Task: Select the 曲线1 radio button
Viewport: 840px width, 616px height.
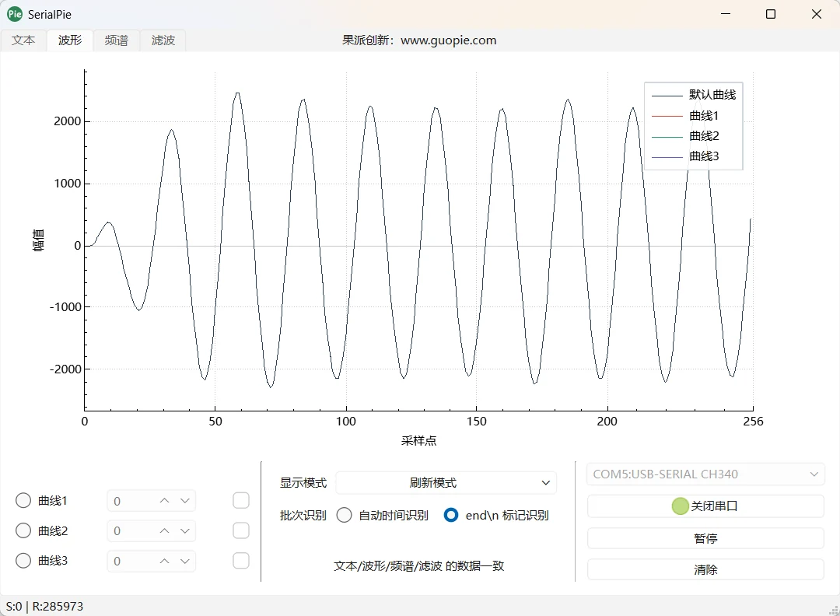Action: (x=23, y=500)
